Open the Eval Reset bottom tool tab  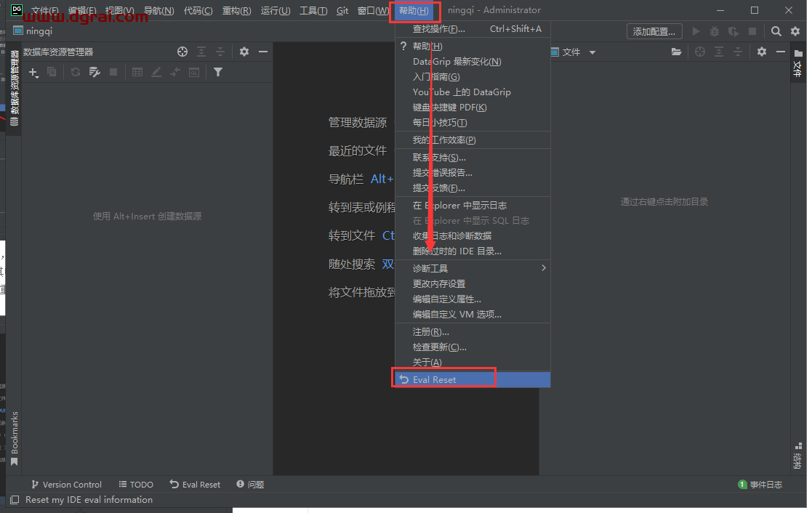click(196, 485)
